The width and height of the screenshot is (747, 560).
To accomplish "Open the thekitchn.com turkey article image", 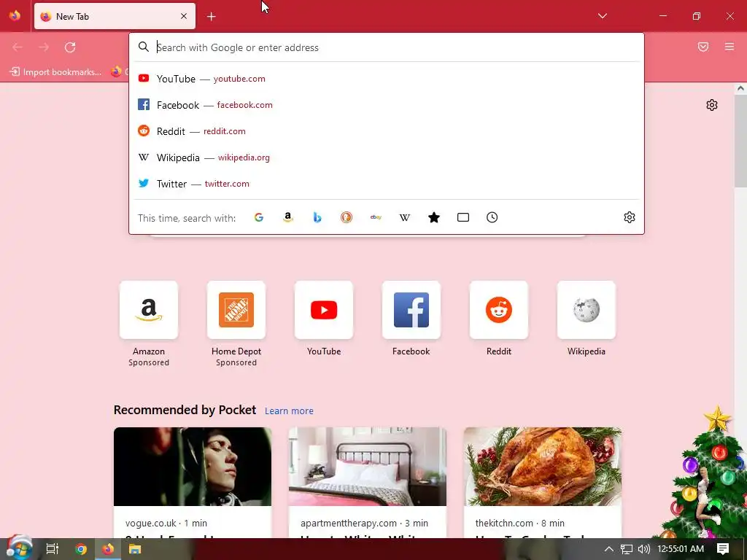I will point(543,467).
